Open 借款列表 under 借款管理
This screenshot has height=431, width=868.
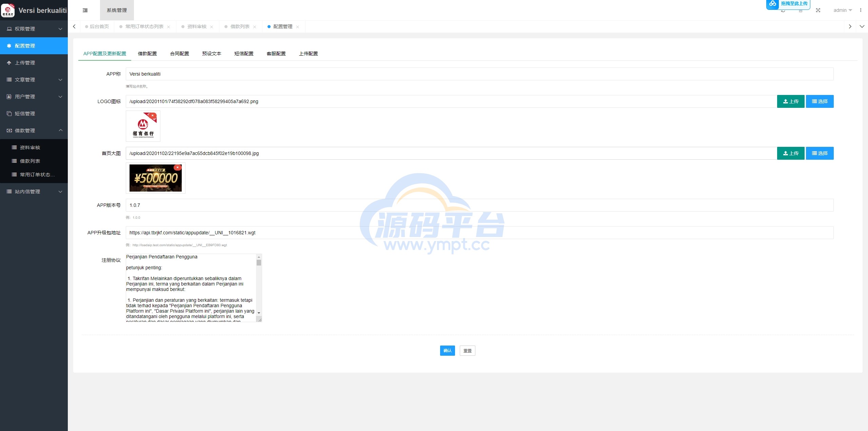[34, 161]
